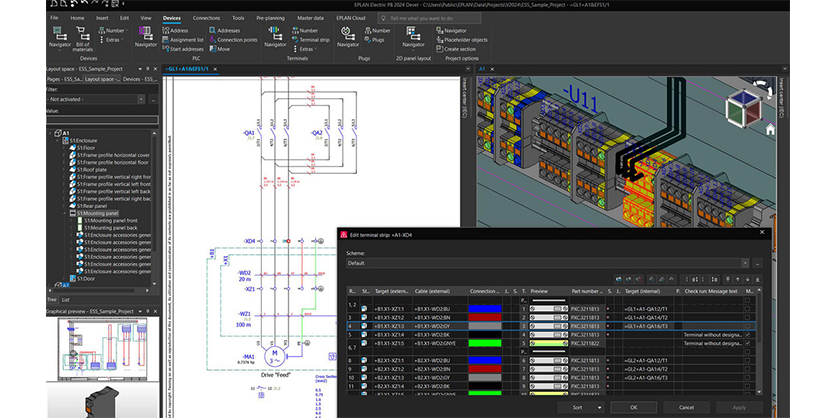Open the Terminals Navigator
This screenshot has height=418, width=836.
pyautogui.click(x=275, y=33)
